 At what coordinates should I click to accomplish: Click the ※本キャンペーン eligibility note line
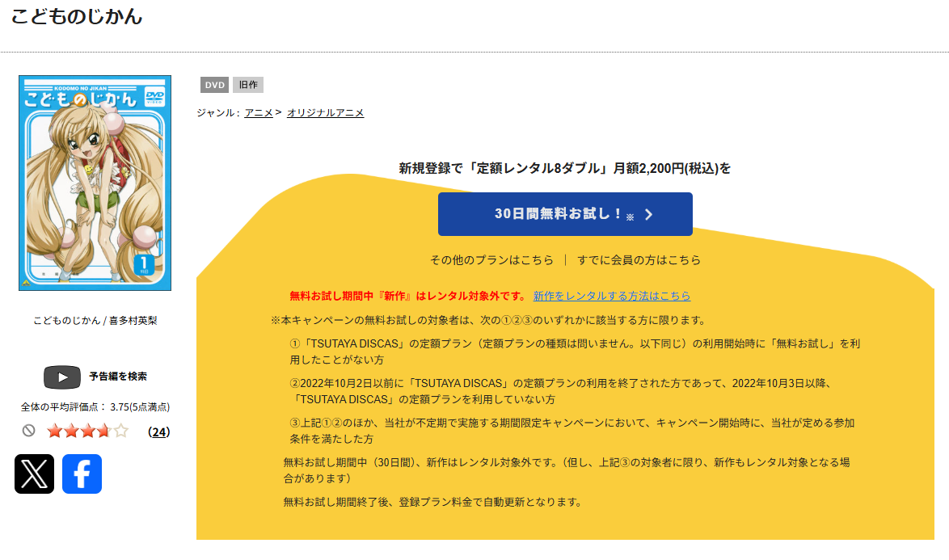[487, 320]
